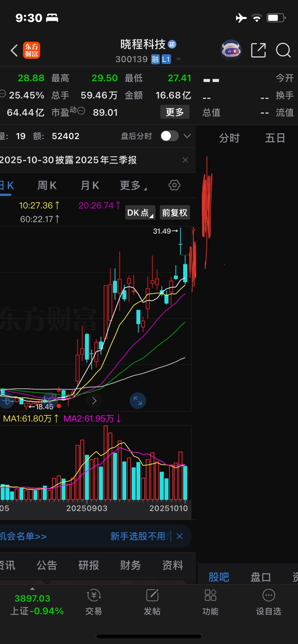The height and width of the screenshot is (644, 298).
Task: Tap the MA2 volume indicator label
Action: (92, 419)
